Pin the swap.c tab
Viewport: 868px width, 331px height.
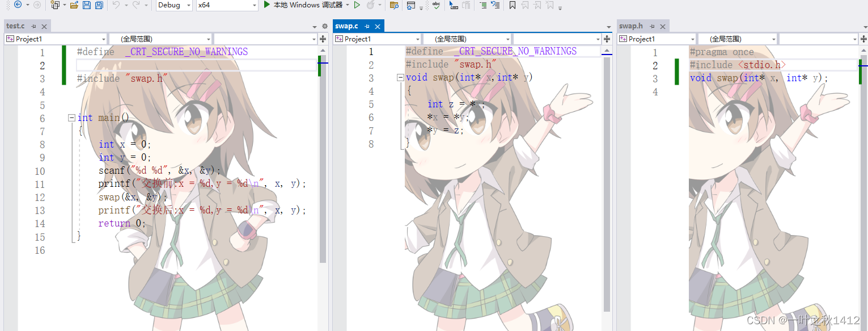367,26
